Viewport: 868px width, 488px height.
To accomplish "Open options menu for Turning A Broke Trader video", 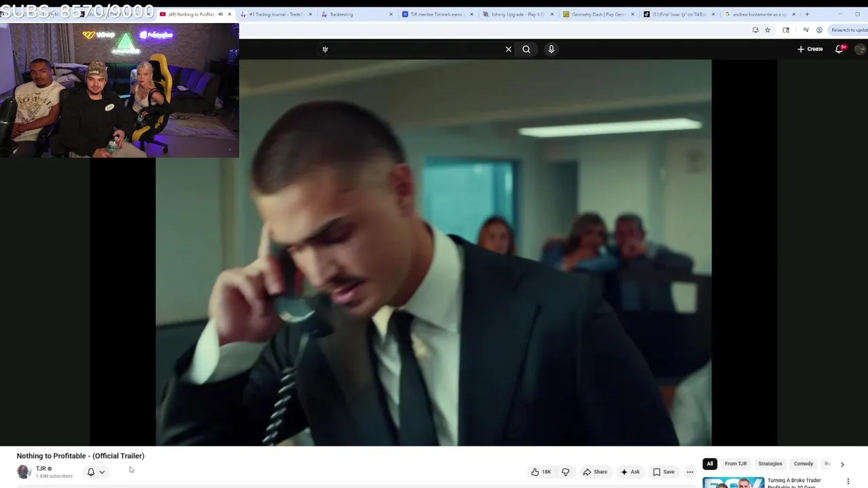I will tap(848, 482).
